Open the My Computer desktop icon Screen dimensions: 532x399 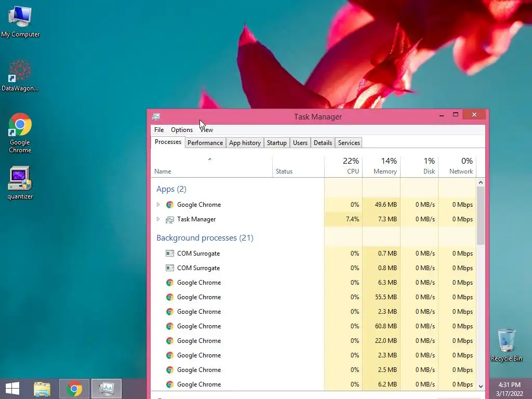click(x=20, y=22)
